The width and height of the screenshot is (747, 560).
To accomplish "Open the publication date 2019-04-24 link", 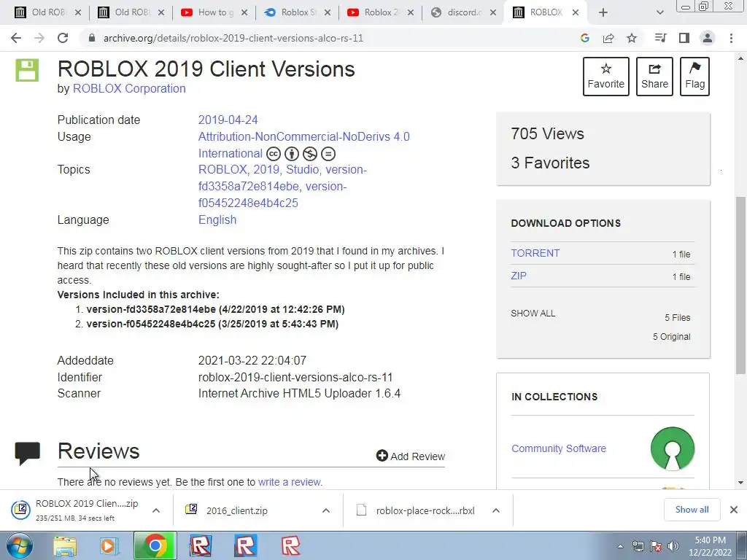I will click(x=228, y=120).
